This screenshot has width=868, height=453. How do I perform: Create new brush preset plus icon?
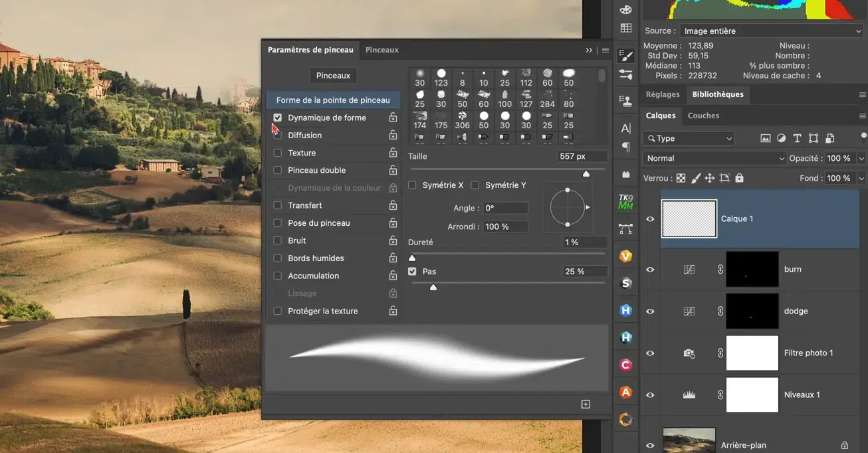(x=586, y=404)
